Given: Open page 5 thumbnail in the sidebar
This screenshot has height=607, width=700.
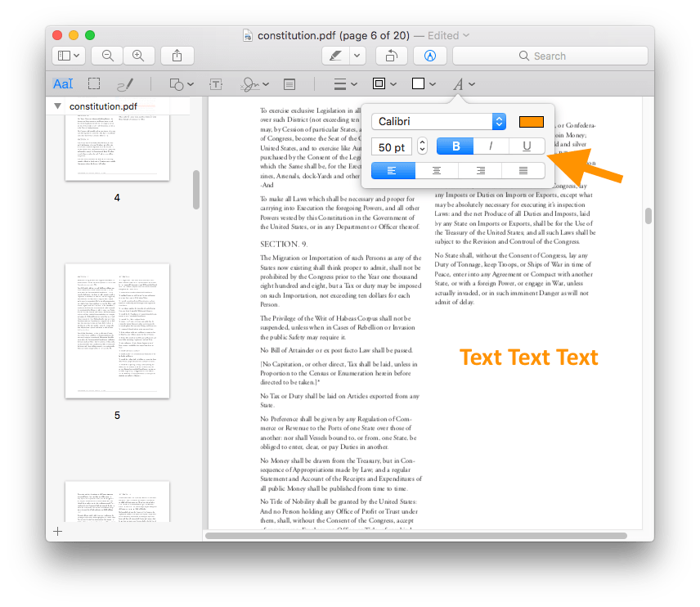Looking at the screenshot, I should pos(117,330).
